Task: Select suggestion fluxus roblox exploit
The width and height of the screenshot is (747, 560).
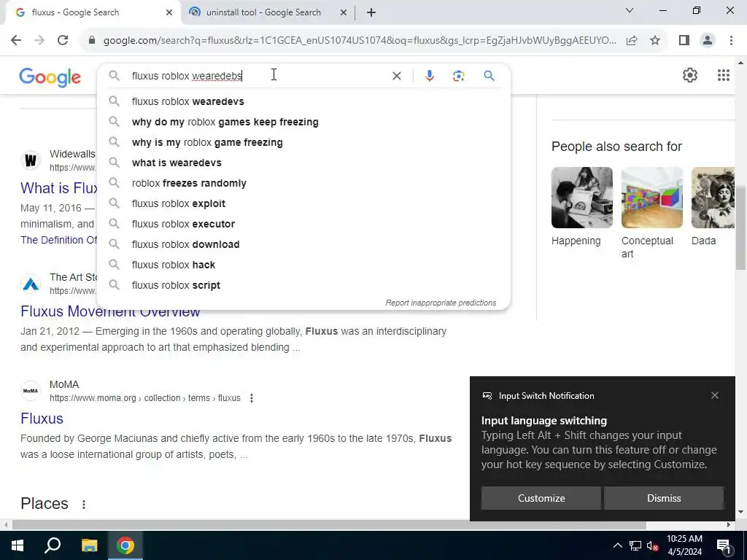Action: 304,204
